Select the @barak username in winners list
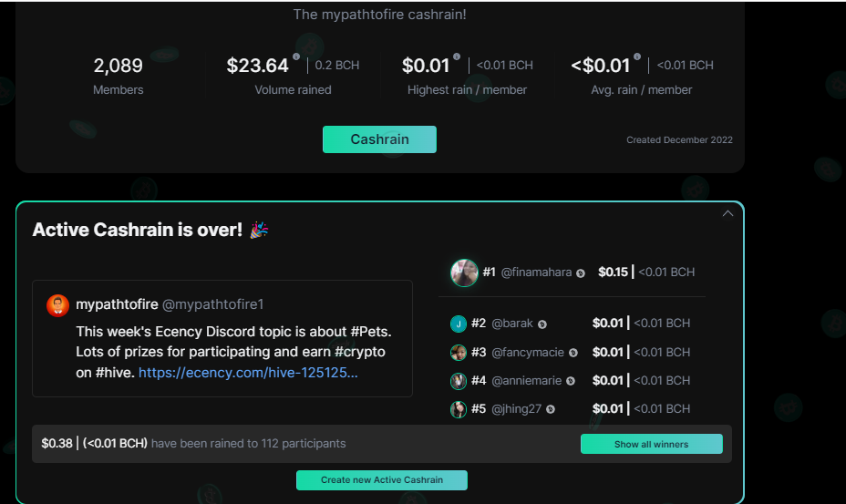 coord(512,324)
